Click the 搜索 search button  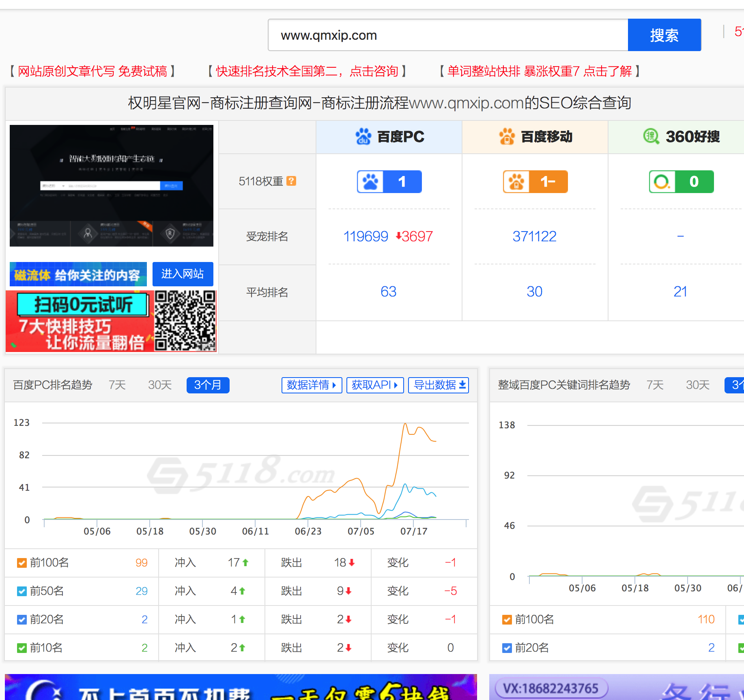point(664,35)
